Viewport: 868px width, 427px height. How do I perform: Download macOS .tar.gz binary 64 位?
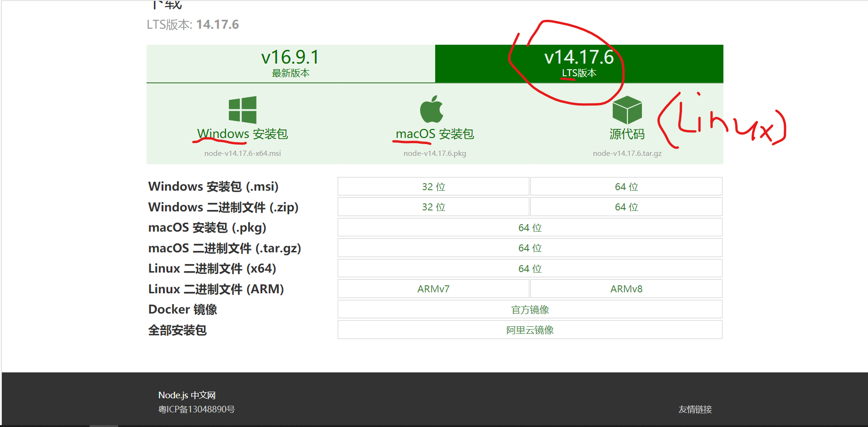(x=530, y=248)
